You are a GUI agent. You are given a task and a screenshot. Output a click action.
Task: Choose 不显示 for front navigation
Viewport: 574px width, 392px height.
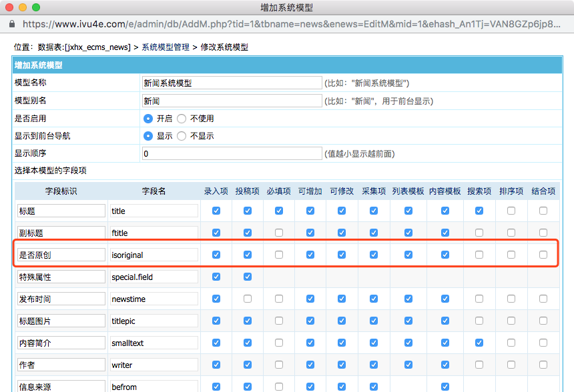(182, 136)
